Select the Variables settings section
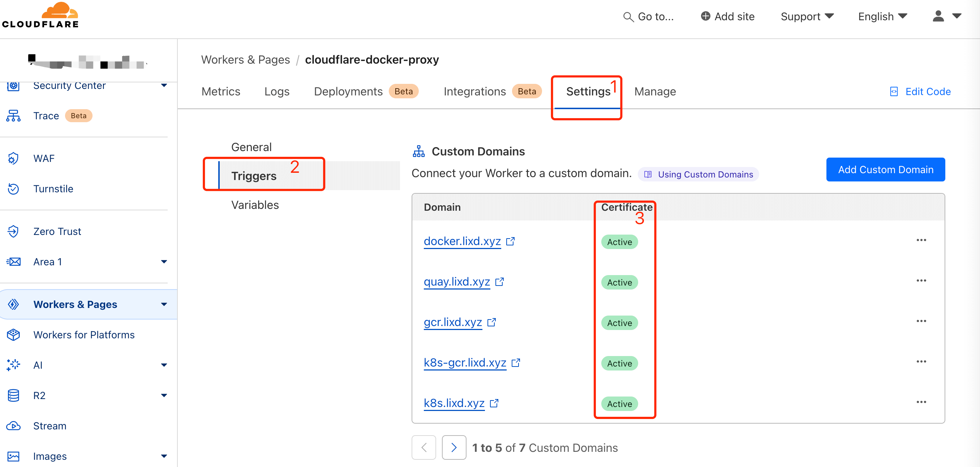This screenshot has height=467, width=980. [255, 205]
